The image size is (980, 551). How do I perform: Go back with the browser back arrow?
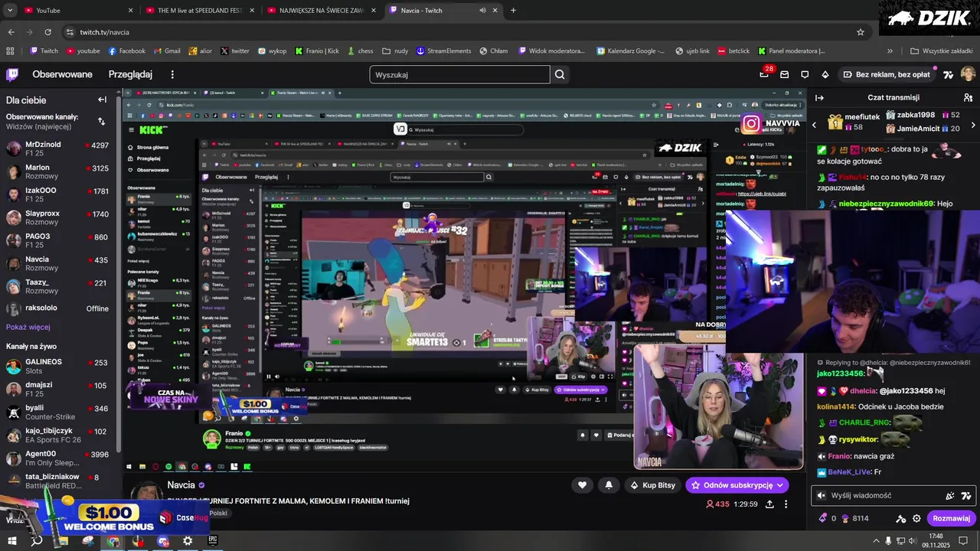pos(11,32)
